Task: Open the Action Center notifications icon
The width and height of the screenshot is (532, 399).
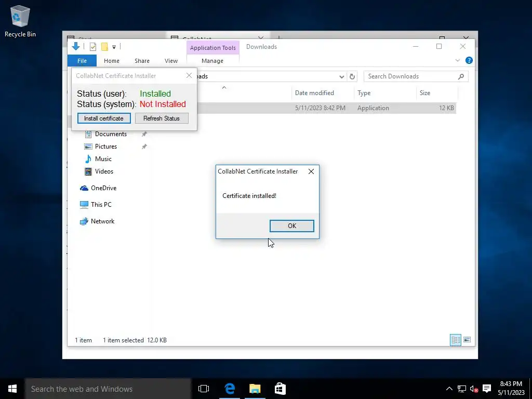Action: point(487,389)
